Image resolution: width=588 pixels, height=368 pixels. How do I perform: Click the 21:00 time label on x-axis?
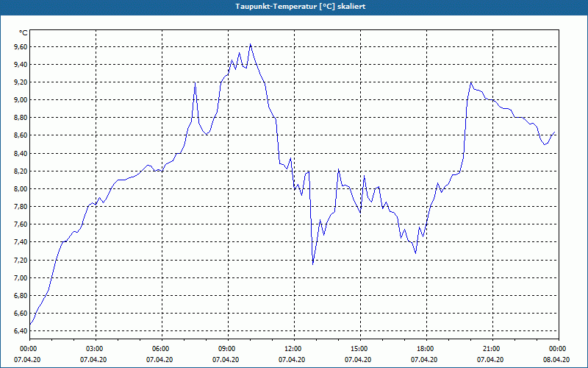492,349
